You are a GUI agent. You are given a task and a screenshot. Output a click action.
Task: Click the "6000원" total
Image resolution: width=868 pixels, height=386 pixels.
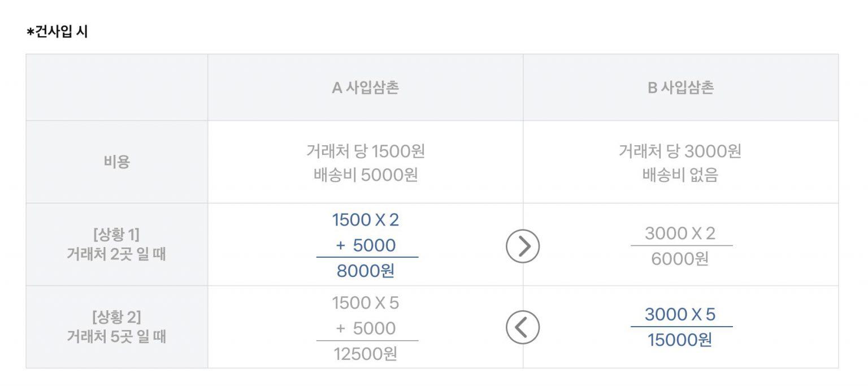click(680, 259)
